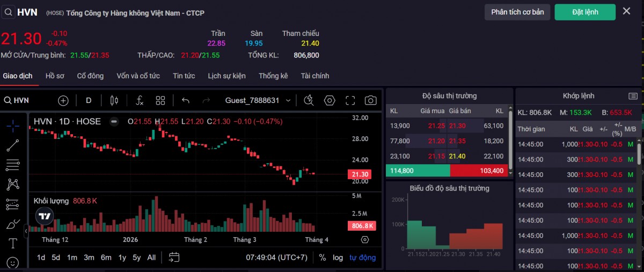
Task: Select the trend line drawing tool
Action: point(13,145)
